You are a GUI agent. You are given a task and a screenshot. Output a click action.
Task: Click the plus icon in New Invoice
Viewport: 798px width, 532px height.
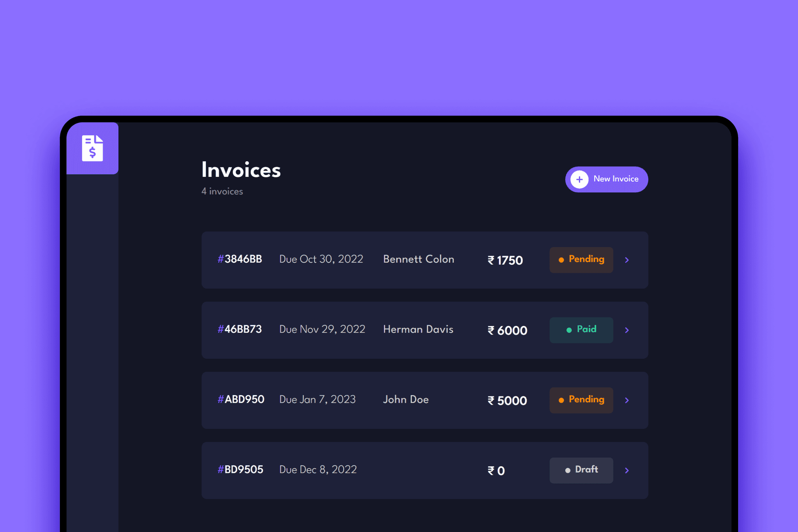point(579,179)
